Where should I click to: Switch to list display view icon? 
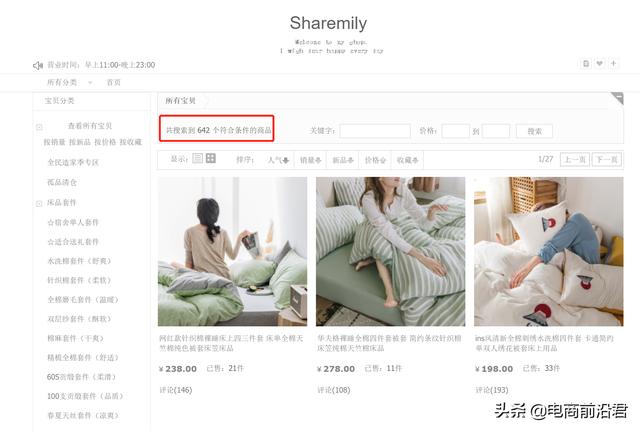(x=198, y=158)
